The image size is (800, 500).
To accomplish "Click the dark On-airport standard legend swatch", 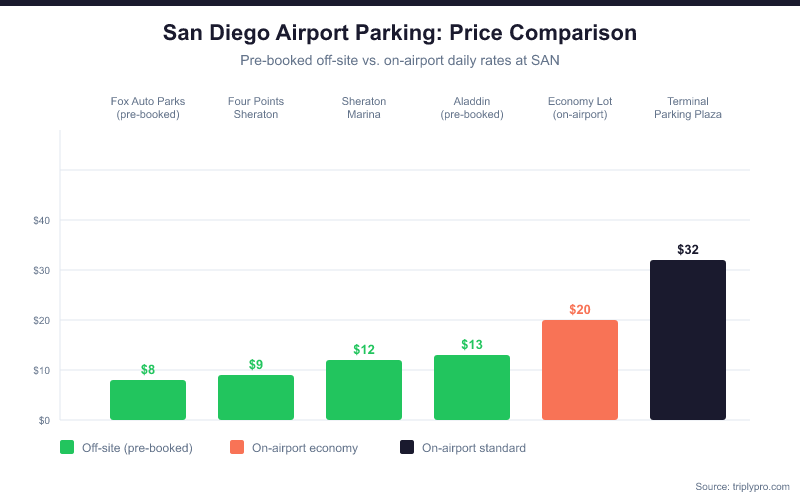I will 407,447.
